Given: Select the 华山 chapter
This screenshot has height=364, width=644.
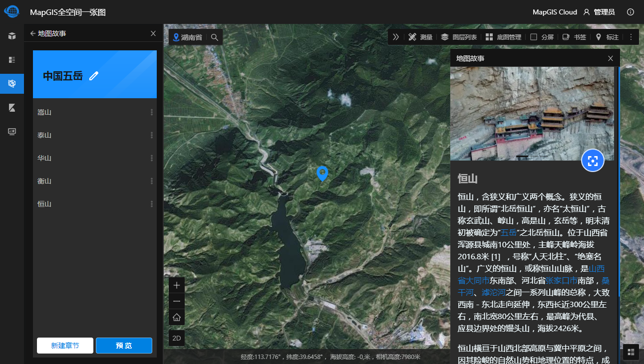Looking at the screenshot, I should [x=95, y=158].
